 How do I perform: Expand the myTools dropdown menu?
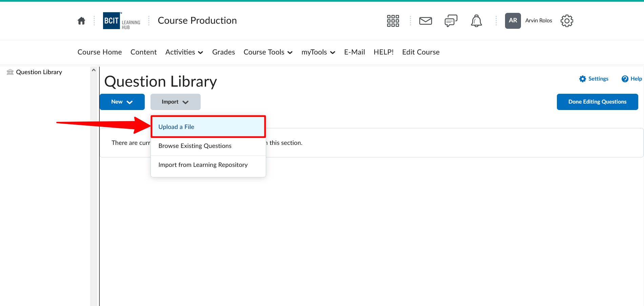[318, 52]
